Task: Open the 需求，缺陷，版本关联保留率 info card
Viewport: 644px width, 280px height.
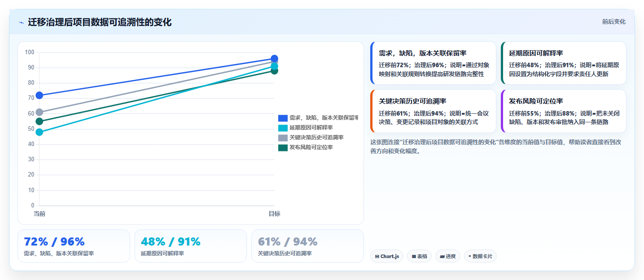Action: [434, 63]
